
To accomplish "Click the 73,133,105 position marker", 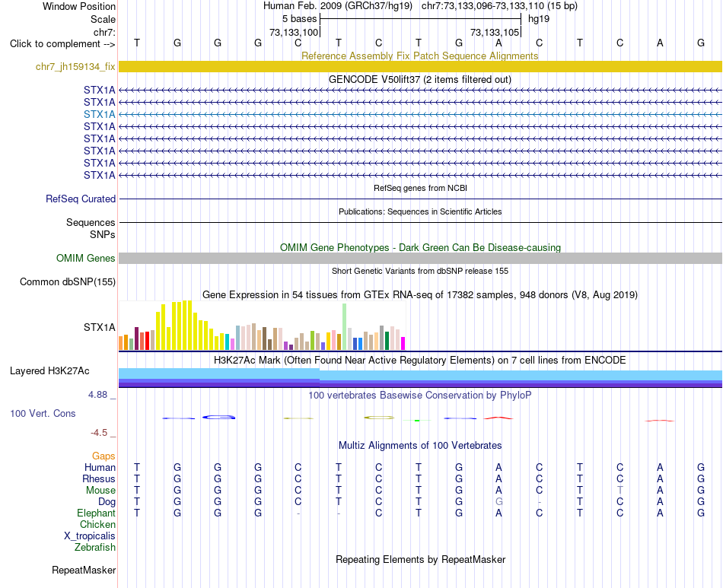I will click(495, 32).
